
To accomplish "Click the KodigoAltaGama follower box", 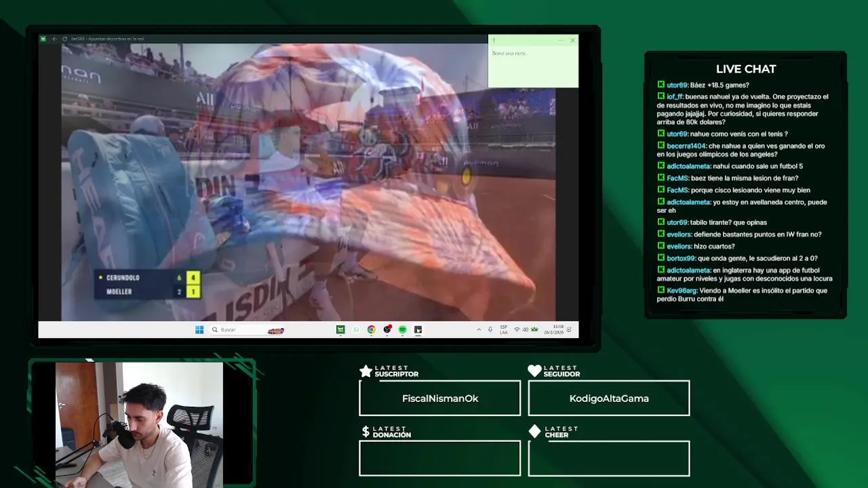I will click(609, 399).
